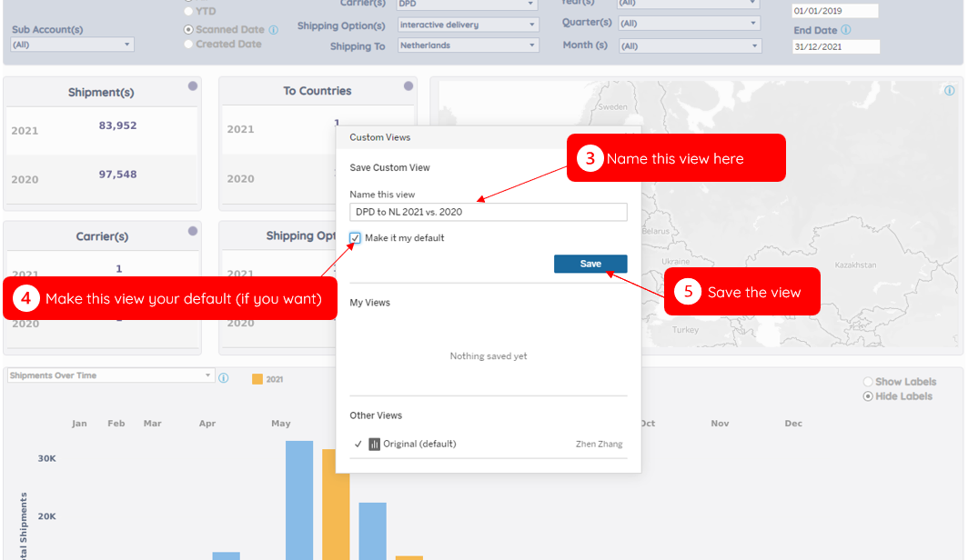Click the Kazakhstan label on the map
This screenshot has width=968, height=560.
(855, 265)
